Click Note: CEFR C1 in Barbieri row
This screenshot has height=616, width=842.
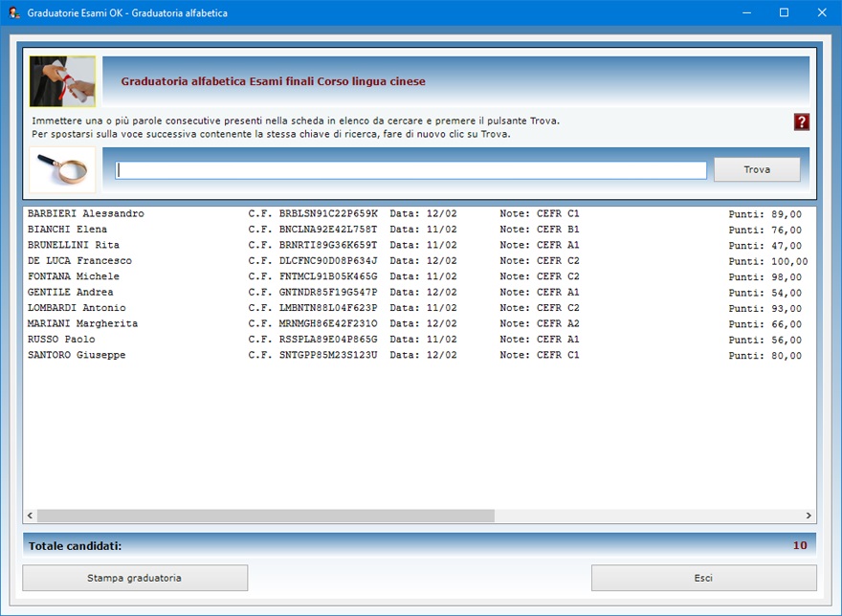[x=540, y=213]
